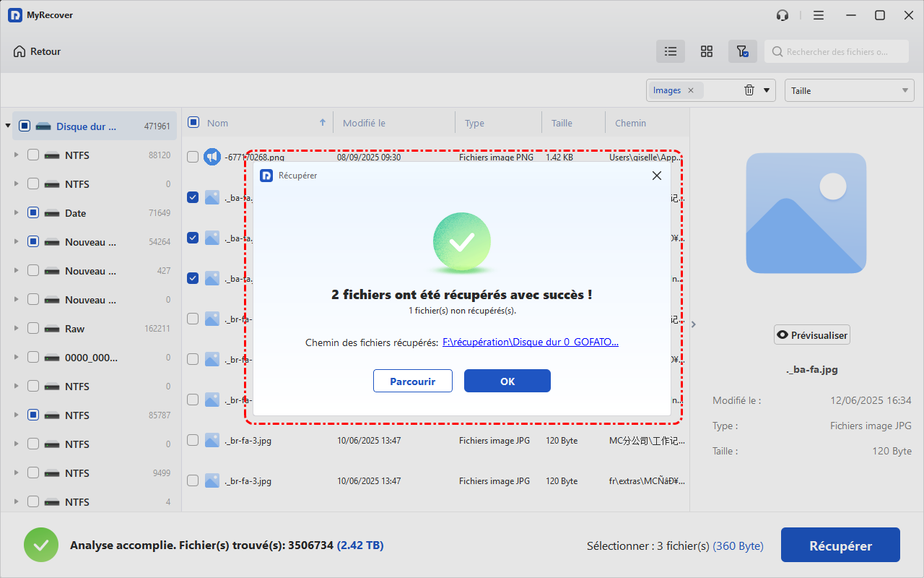Click the trash icon to clear filters

749,90
